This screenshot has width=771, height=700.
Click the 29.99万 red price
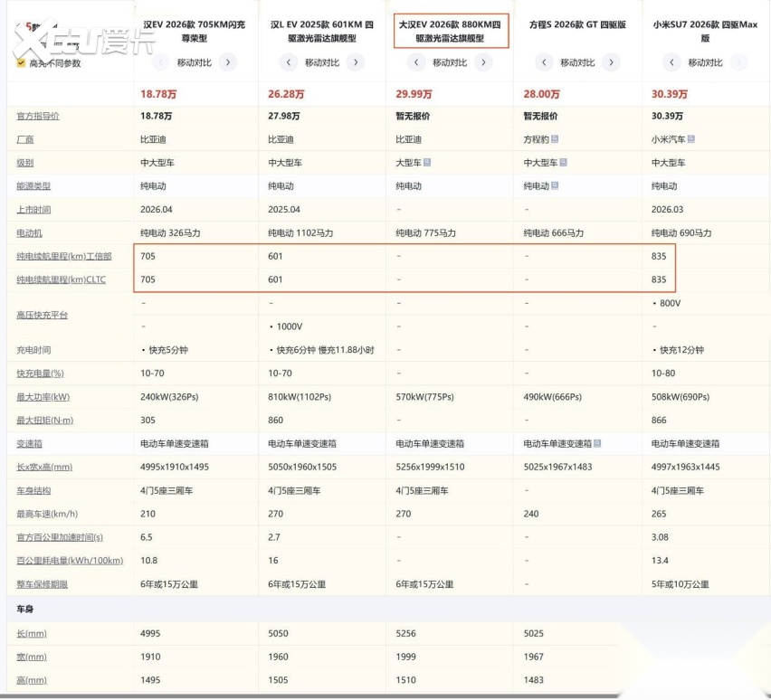[414, 94]
